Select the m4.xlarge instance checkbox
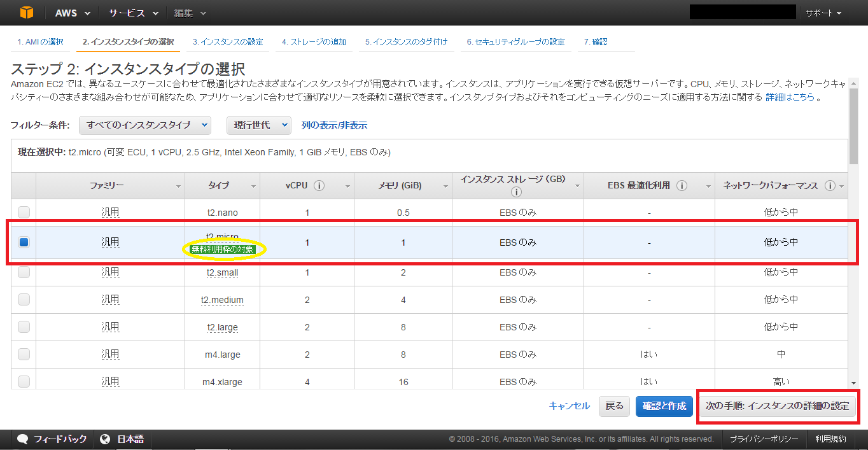Screen dimensions: 868x450 (x=24, y=381)
